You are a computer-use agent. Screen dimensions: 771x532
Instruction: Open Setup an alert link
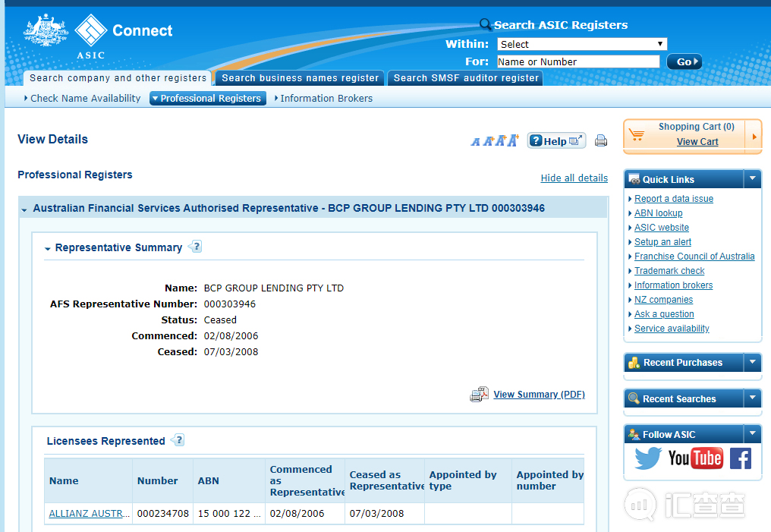(662, 242)
